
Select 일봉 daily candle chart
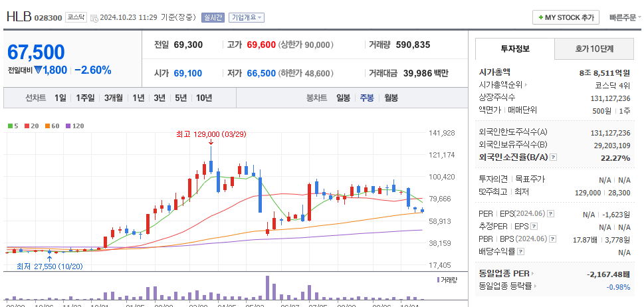coord(343,98)
